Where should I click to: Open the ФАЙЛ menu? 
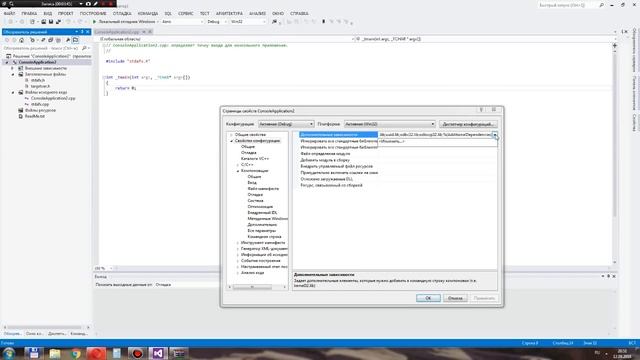click(x=9, y=13)
